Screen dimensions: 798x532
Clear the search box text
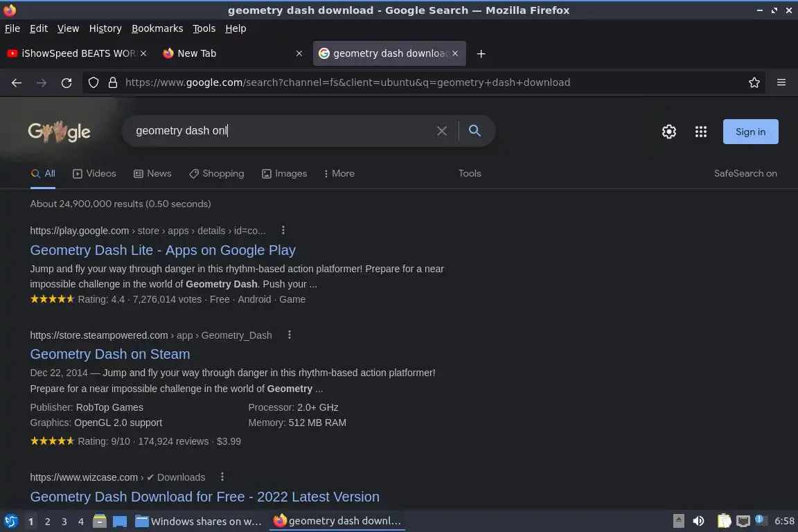point(442,131)
